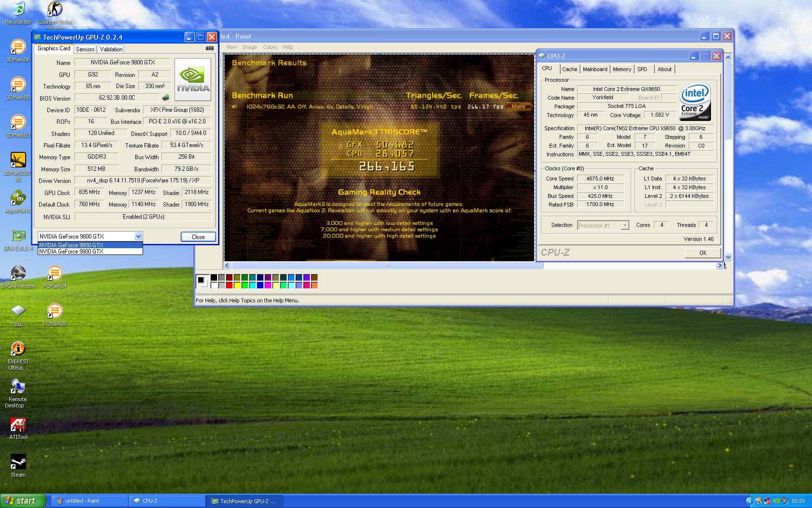Open GPU-Z graphics card selection dropdown arrow
Screen dimensions: 812x508
click(138, 236)
